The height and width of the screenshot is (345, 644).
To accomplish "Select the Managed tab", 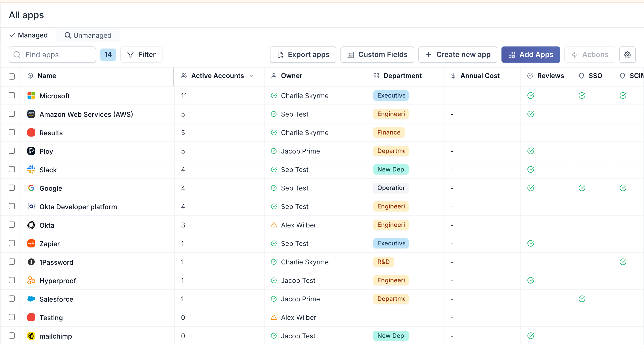I will (x=29, y=35).
